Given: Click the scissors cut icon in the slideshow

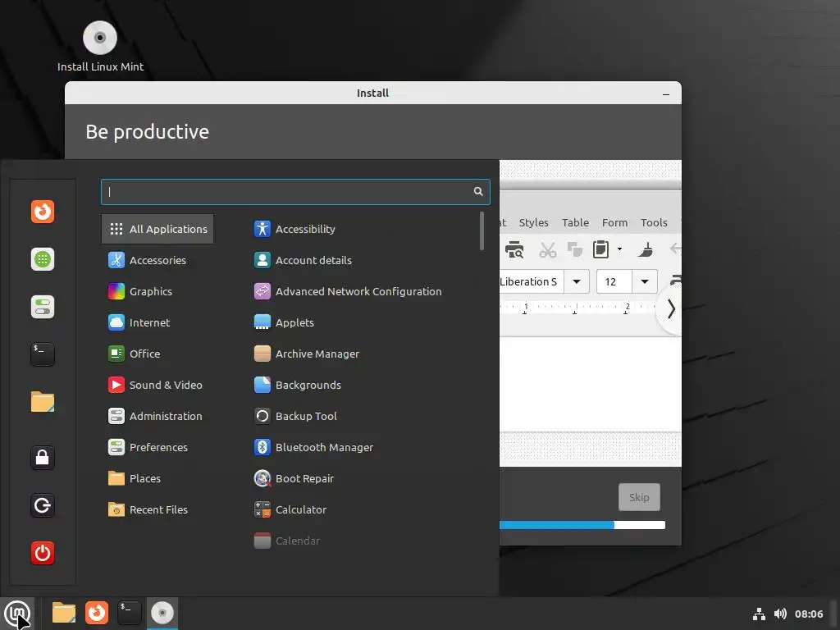Looking at the screenshot, I should pyautogui.click(x=547, y=249).
